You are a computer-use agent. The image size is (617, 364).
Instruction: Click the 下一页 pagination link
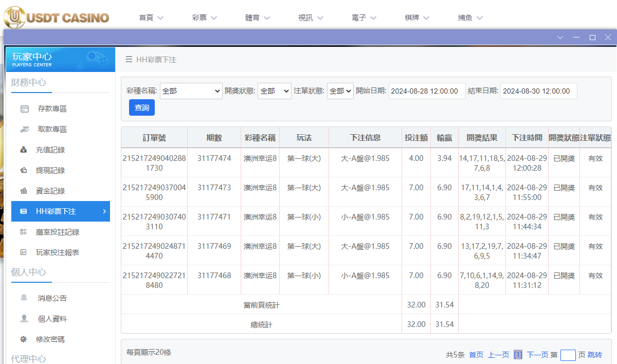pos(538,354)
